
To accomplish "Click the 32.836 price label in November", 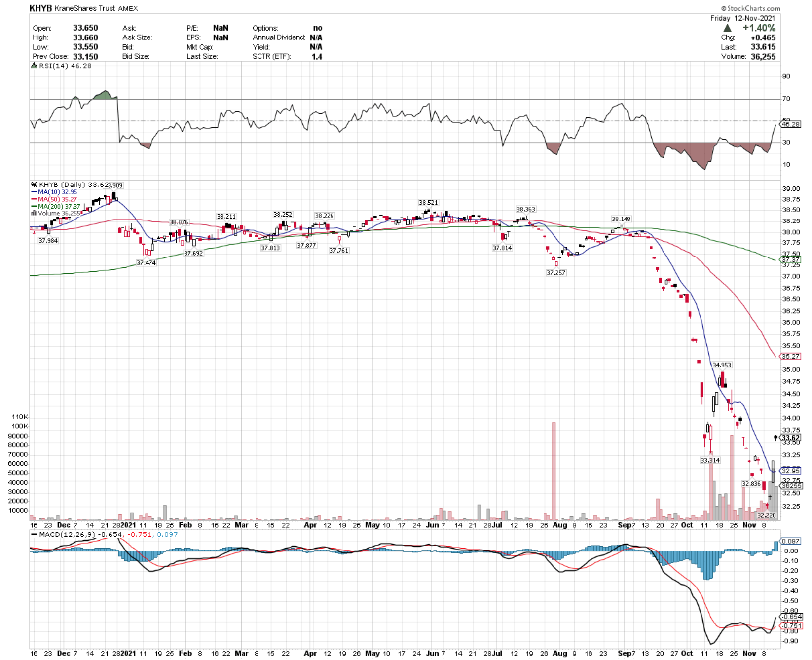I will pos(751,484).
